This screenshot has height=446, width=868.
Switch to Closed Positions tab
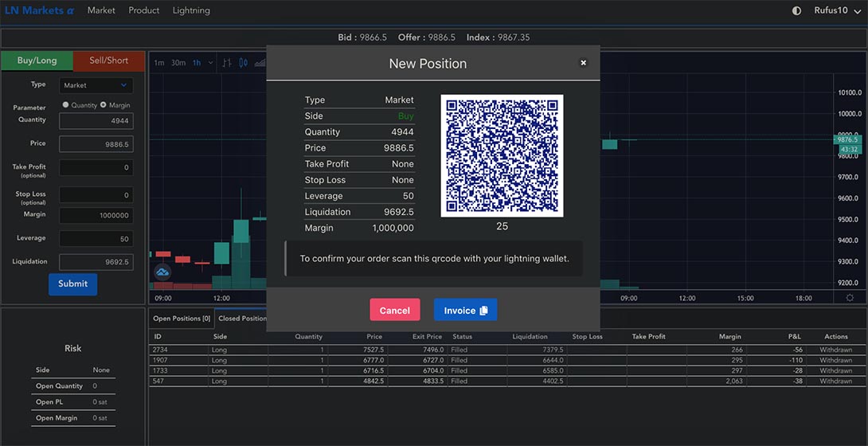pos(242,319)
